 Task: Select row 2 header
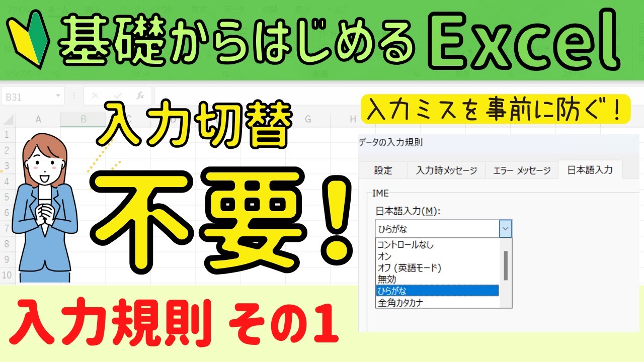click(x=7, y=150)
